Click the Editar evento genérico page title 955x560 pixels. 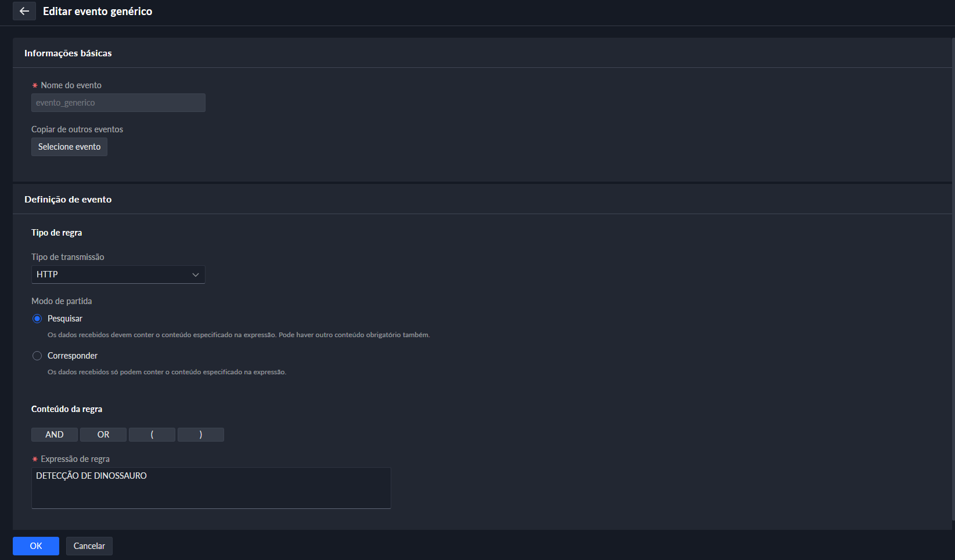(98, 12)
